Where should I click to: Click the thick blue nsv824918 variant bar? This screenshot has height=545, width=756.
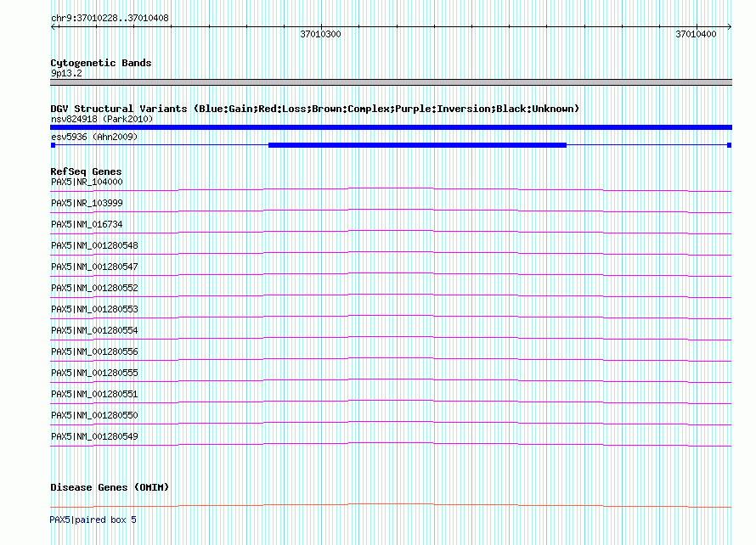coord(391,127)
